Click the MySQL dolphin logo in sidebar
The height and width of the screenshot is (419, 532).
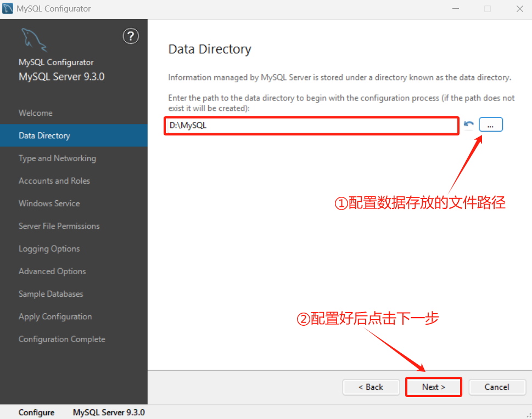click(x=34, y=39)
